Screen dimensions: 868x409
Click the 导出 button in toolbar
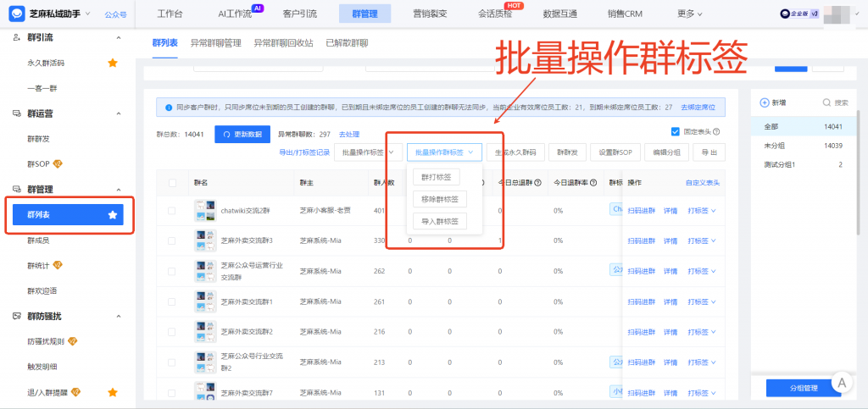pyautogui.click(x=709, y=152)
